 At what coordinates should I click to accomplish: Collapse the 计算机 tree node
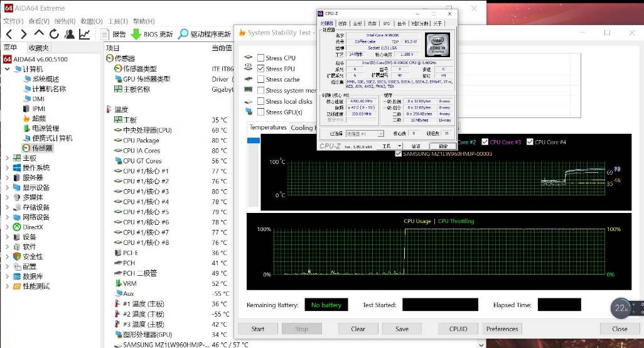point(7,69)
